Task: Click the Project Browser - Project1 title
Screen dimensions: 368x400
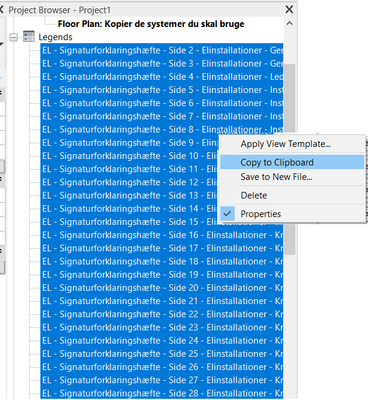Action: pyautogui.click(x=60, y=10)
